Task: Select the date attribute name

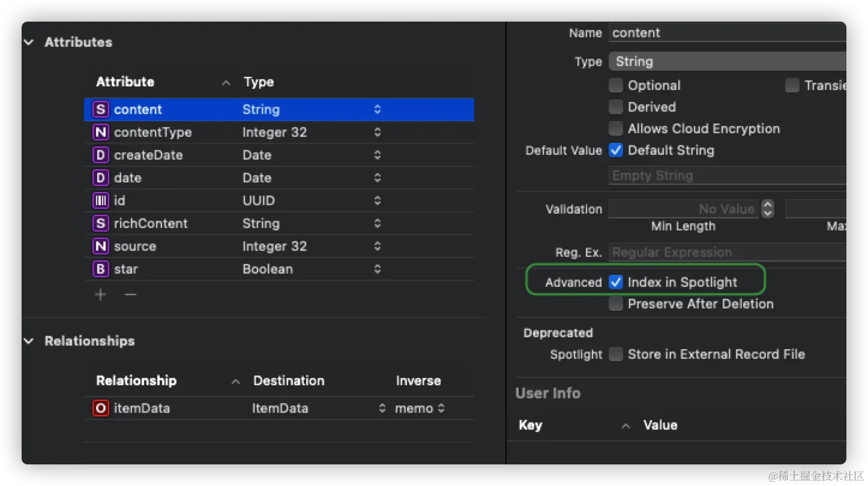Action: (x=127, y=178)
